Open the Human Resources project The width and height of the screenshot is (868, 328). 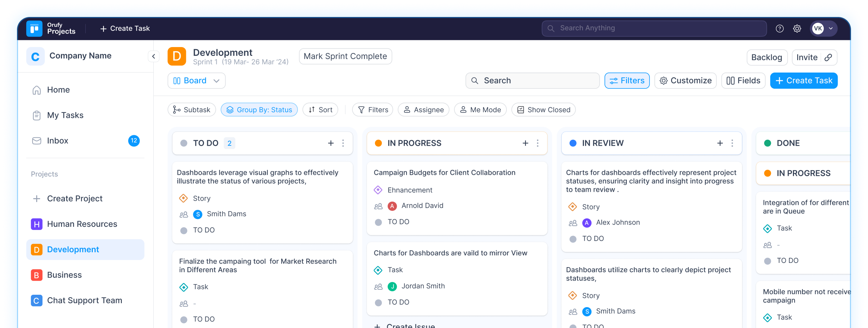[82, 224]
